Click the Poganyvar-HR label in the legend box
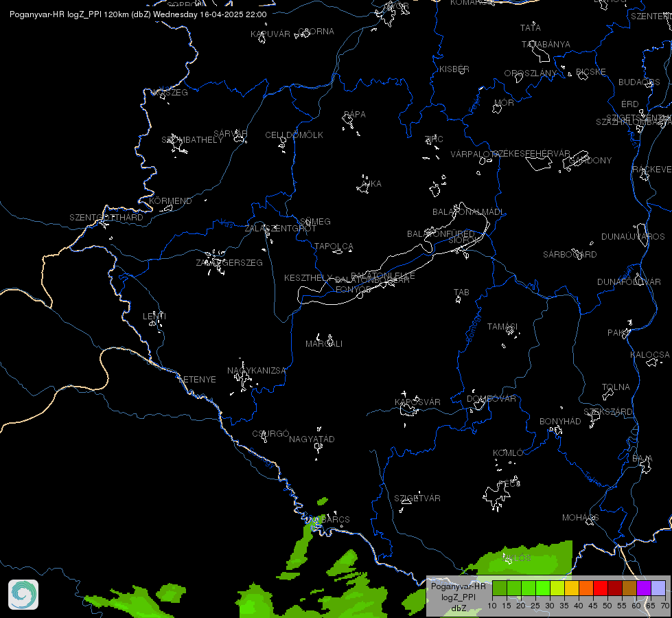Screen dimensions: 672x618 click(x=458, y=586)
